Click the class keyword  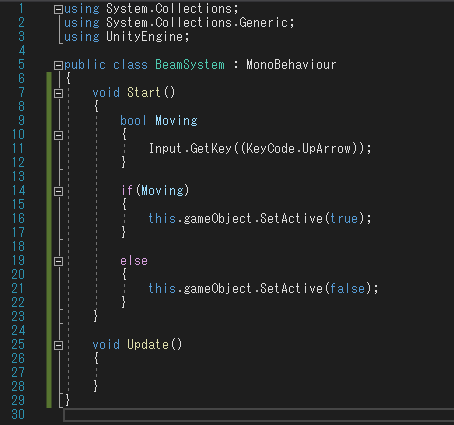coord(130,65)
